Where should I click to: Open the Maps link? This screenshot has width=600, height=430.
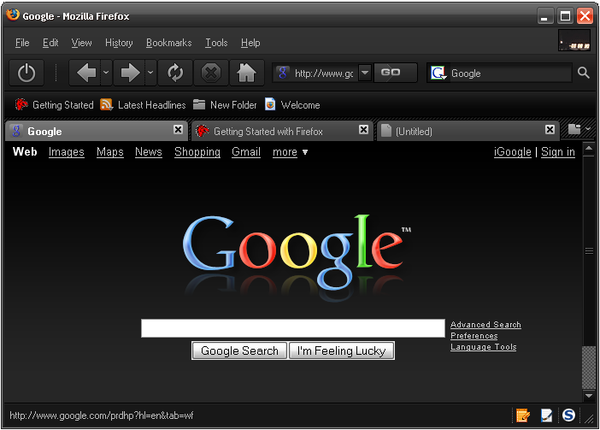110,152
